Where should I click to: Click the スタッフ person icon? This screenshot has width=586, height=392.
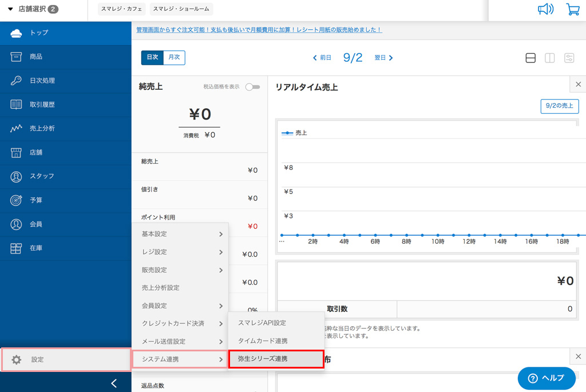pyautogui.click(x=16, y=176)
